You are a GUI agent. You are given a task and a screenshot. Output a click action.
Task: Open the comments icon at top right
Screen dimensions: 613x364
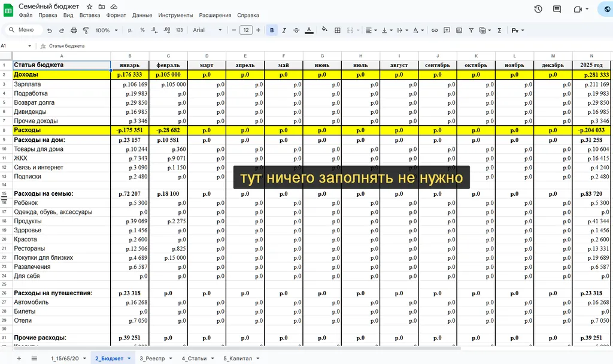[x=557, y=9]
